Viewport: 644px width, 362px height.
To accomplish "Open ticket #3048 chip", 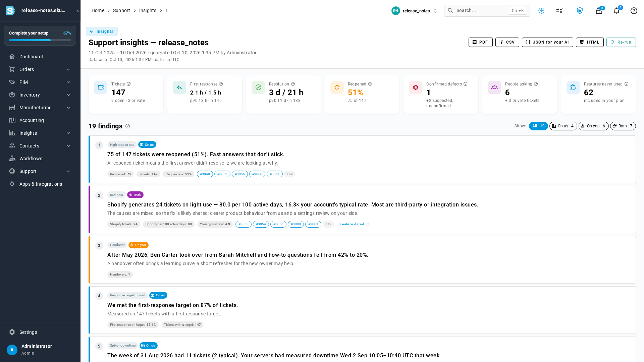I will point(205,174).
